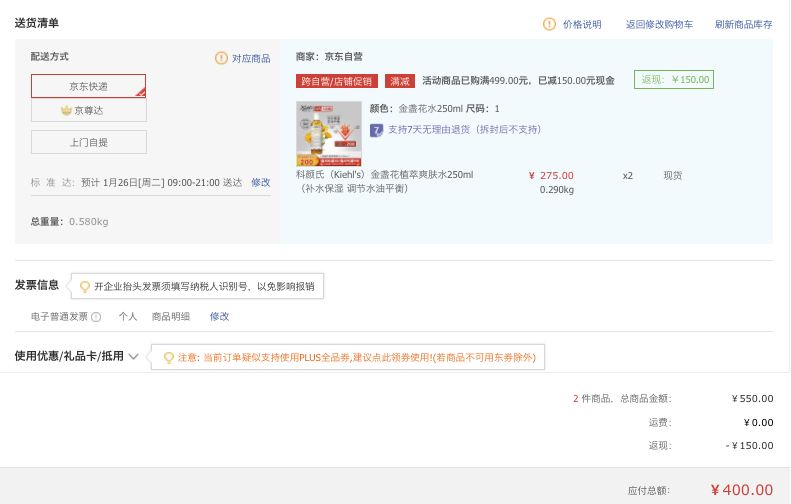Click 返回修改购物车 link
Screen dimensions: 791x504
click(659, 24)
